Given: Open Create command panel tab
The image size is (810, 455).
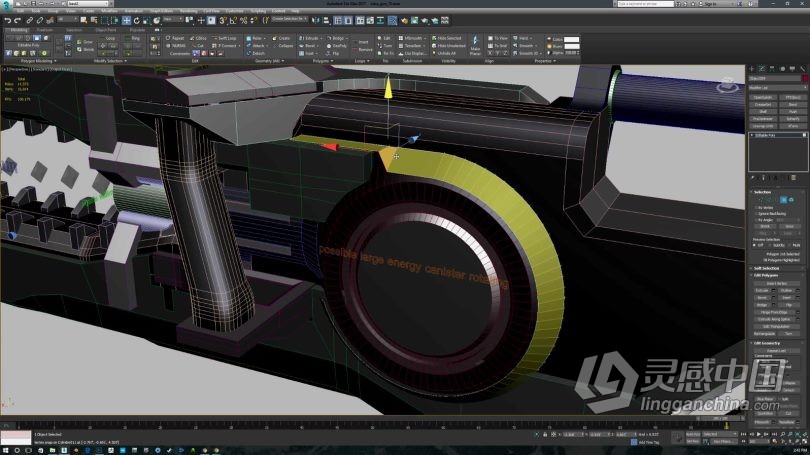Looking at the screenshot, I should pos(752,69).
